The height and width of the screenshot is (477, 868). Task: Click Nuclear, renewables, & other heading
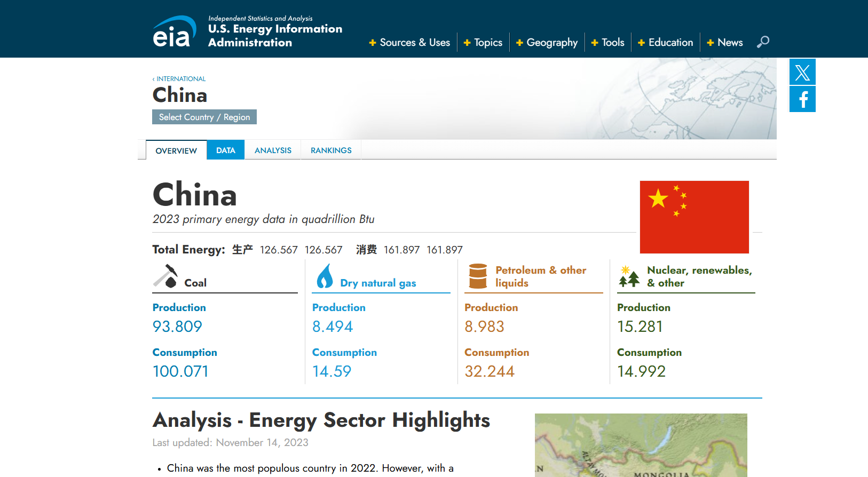pyautogui.click(x=699, y=276)
